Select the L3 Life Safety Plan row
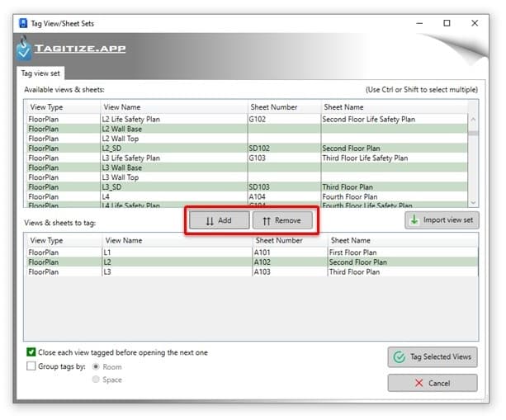Image resolution: width=506 pixels, height=420 pixels. [247, 158]
